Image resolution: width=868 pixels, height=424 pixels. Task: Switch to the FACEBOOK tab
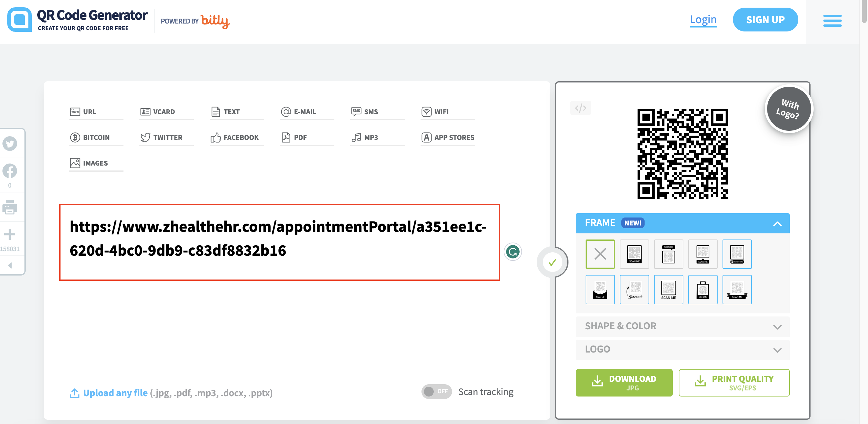[x=237, y=137]
